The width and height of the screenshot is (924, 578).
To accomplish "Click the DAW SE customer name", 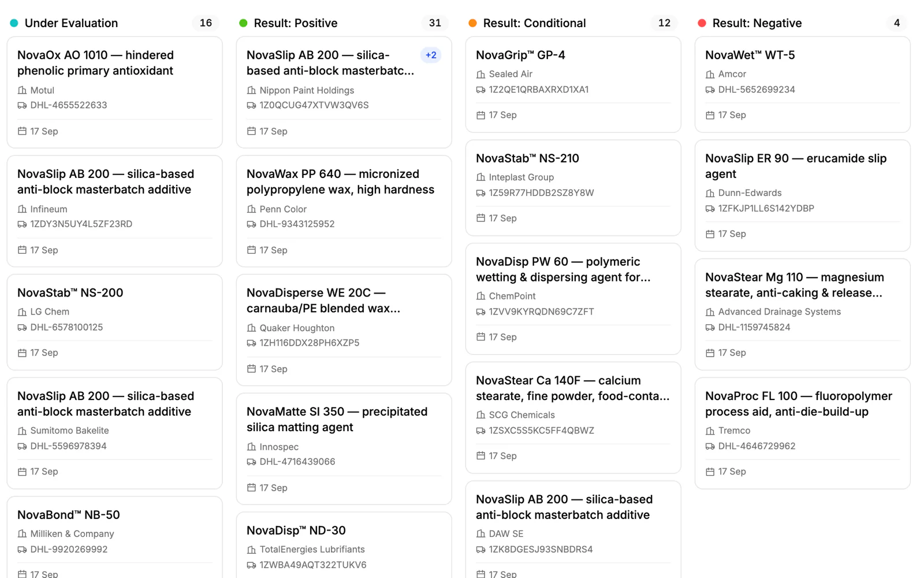I will pyautogui.click(x=506, y=533).
